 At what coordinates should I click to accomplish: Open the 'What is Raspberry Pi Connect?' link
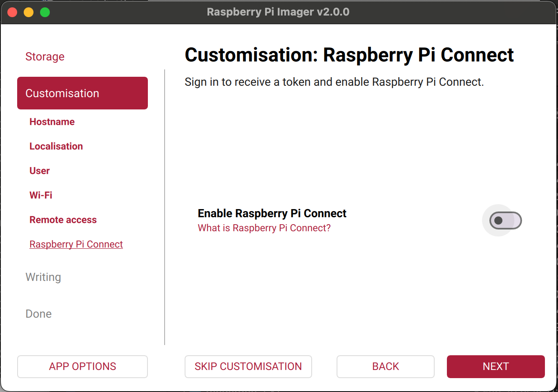click(264, 228)
